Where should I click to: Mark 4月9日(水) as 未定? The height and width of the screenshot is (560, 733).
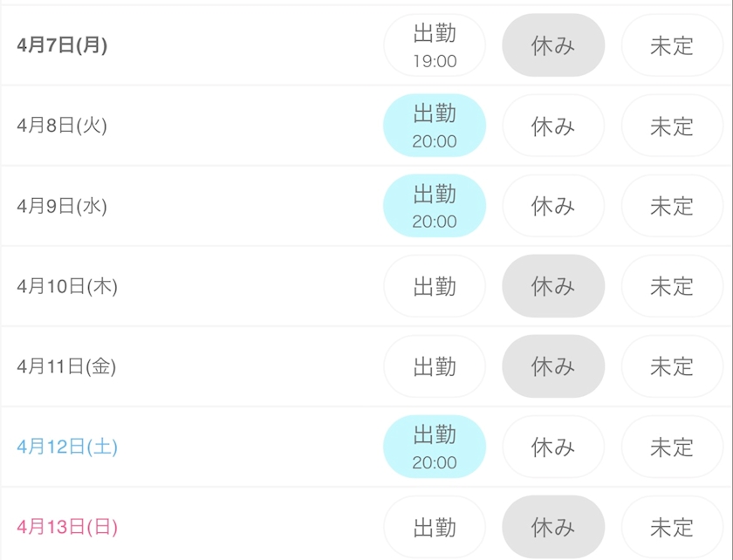(x=672, y=206)
